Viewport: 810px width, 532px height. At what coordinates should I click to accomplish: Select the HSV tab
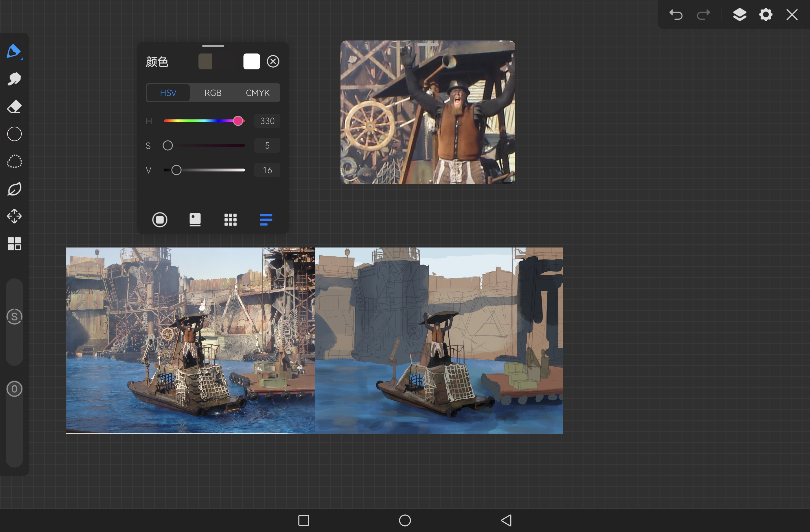point(168,93)
